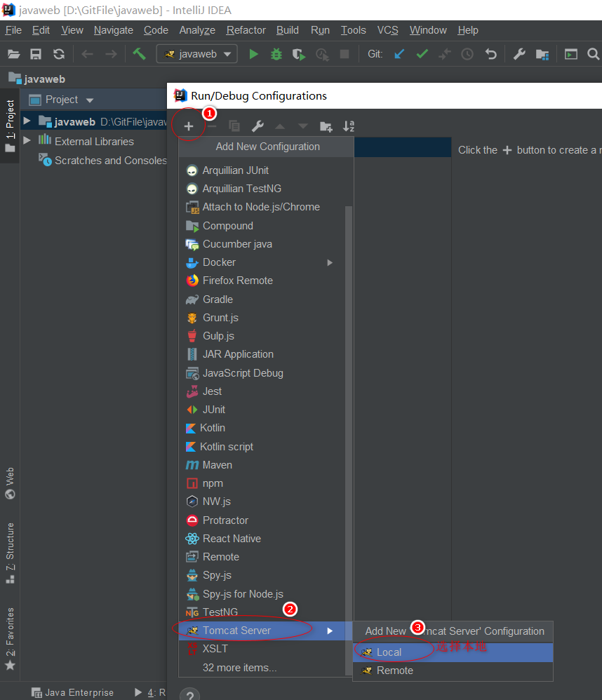Select Cucumber java configuration type
602x700 pixels.
click(x=262, y=244)
